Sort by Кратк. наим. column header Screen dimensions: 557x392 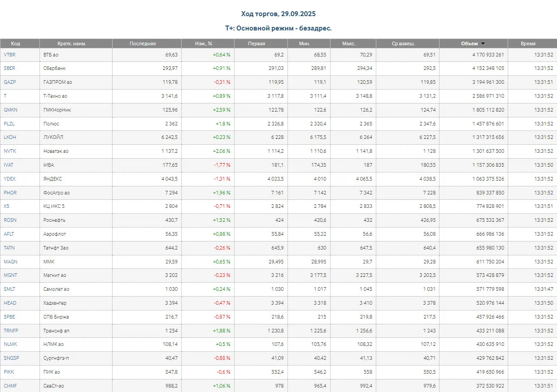click(x=72, y=43)
